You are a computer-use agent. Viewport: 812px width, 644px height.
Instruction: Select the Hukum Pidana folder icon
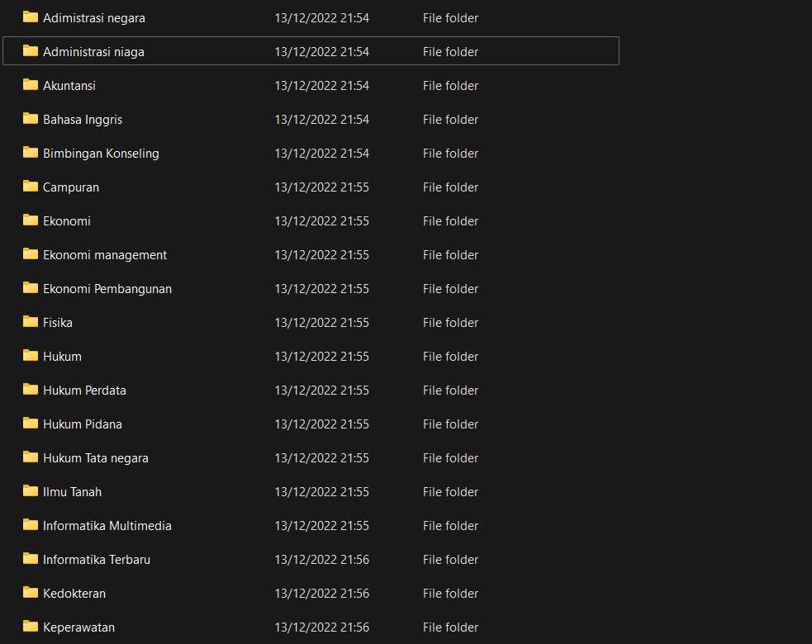click(31, 424)
